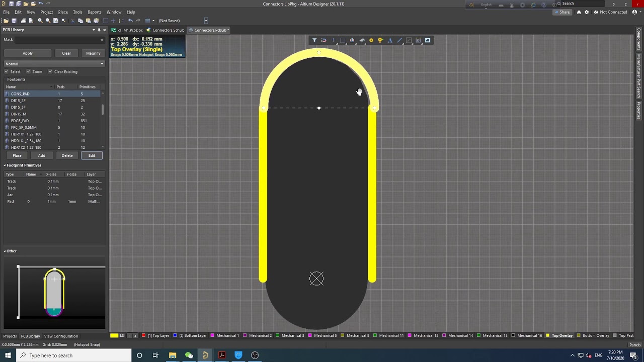Screen dimensions: 644x362
Task: Click the Magnify button
Action: [93, 53]
